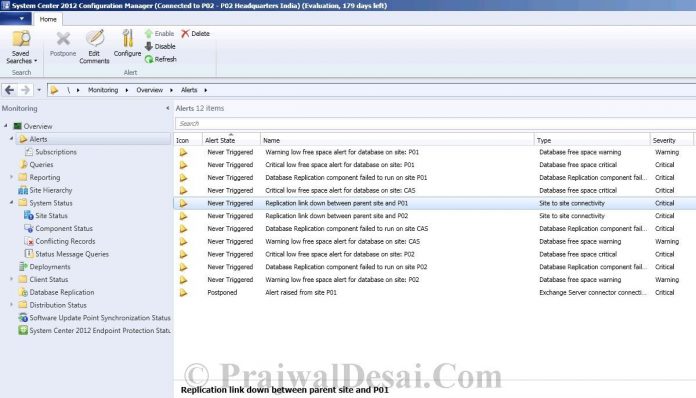Click the Endpoint Protection Status icon

(23, 331)
